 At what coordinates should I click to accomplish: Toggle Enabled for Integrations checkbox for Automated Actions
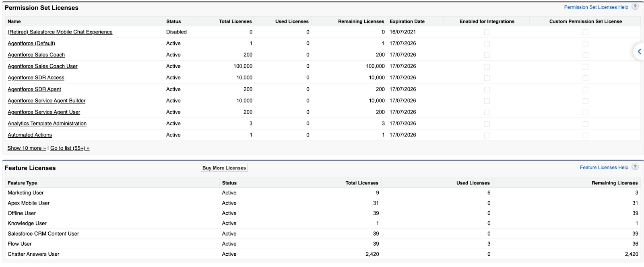click(x=487, y=135)
